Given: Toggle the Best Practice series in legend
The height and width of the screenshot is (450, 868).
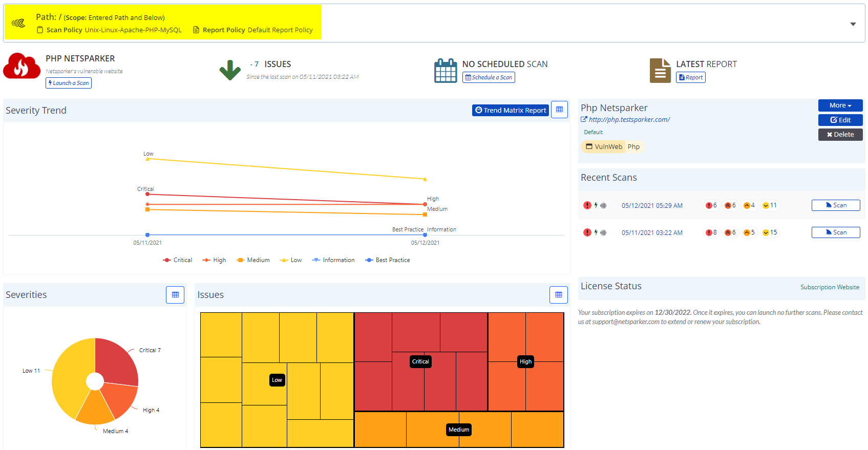Looking at the screenshot, I should tap(388, 260).
